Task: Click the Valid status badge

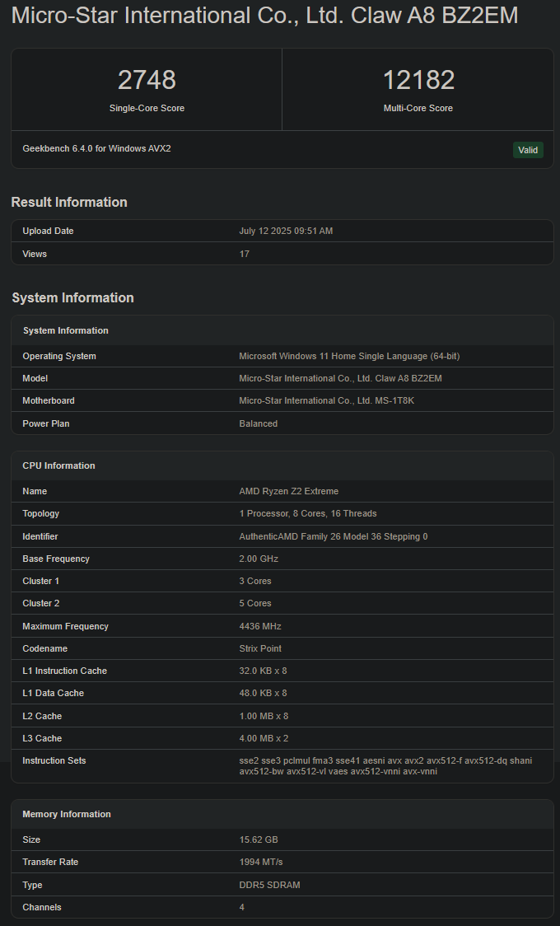Action: pyautogui.click(x=528, y=150)
